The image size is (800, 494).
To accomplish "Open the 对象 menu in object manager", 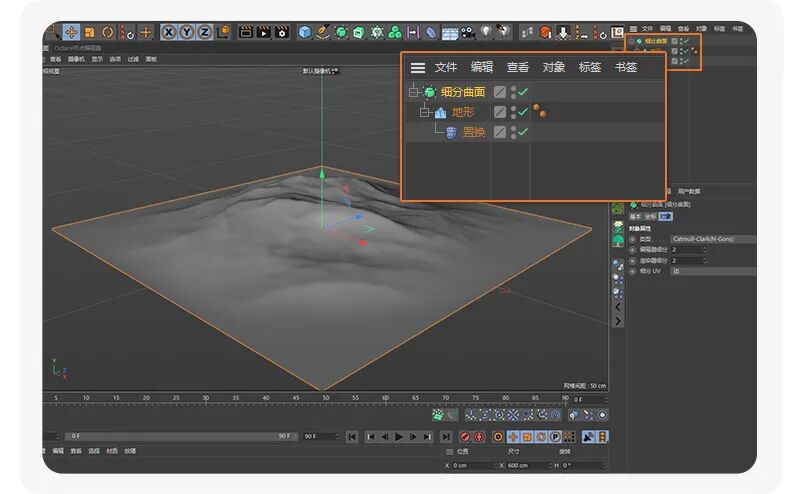I will point(554,67).
